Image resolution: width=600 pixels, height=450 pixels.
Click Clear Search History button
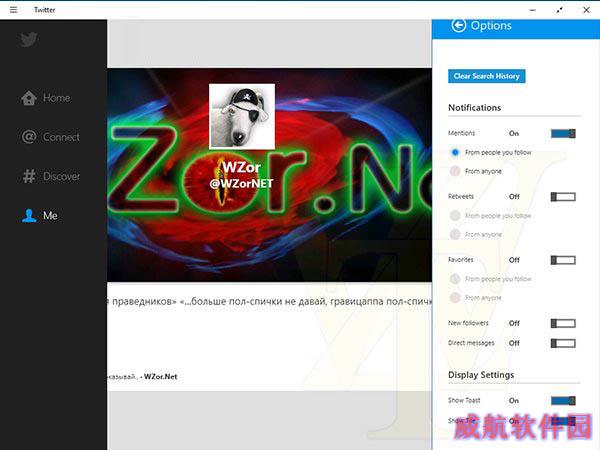(486, 76)
